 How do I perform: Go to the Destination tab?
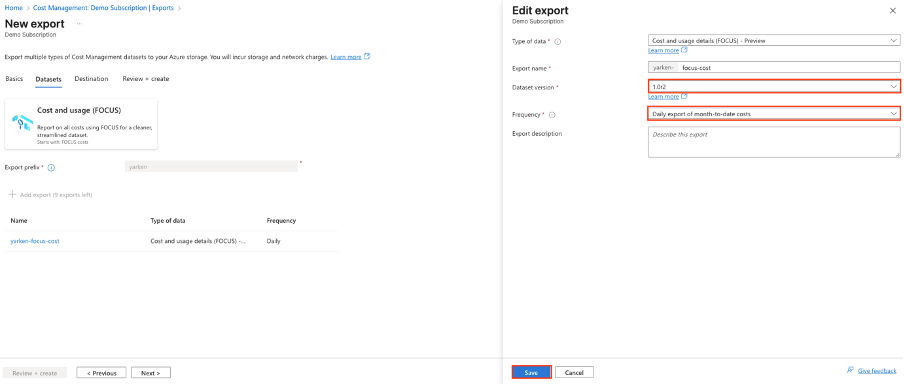tap(91, 79)
